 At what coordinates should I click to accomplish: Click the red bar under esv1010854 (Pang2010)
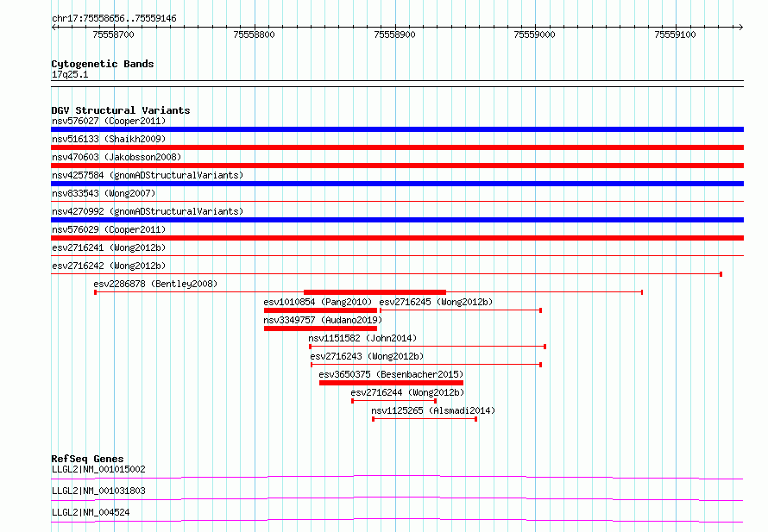320,310
